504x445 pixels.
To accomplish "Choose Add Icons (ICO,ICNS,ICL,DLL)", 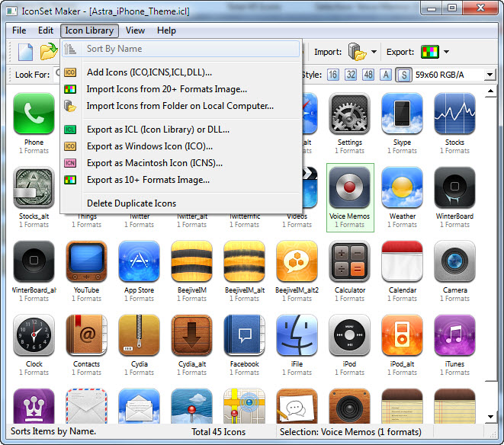I will point(181,72).
